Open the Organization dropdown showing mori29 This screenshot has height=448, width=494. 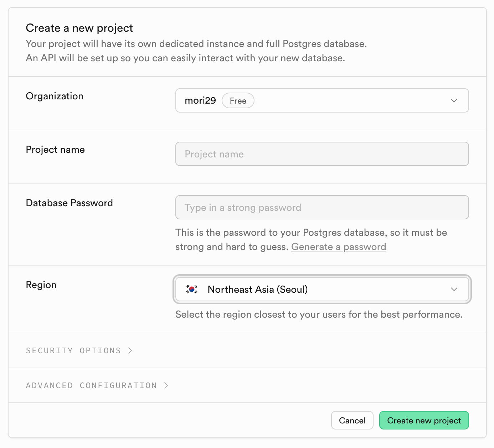[x=321, y=100]
